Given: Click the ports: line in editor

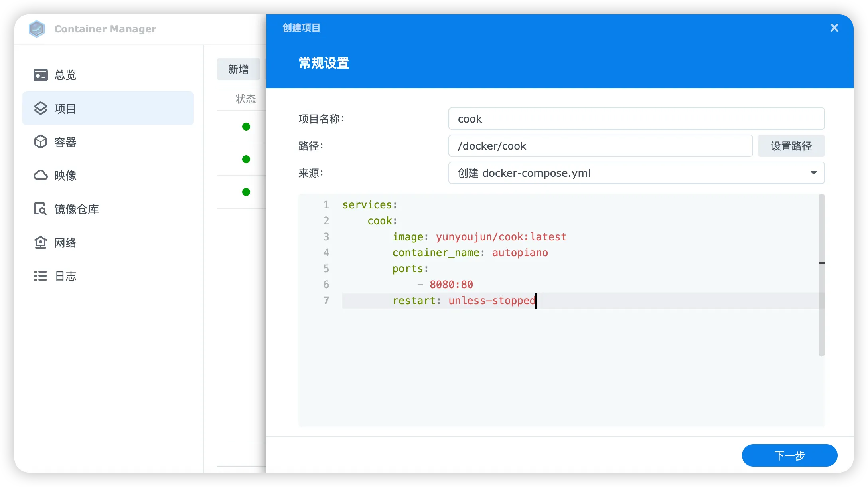Looking at the screenshot, I should [410, 269].
